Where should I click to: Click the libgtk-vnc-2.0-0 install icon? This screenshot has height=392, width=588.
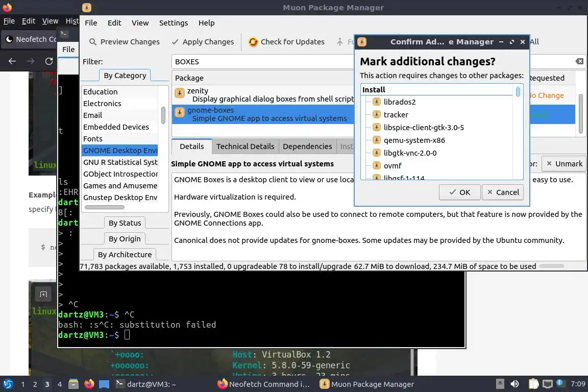tap(377, 153)
